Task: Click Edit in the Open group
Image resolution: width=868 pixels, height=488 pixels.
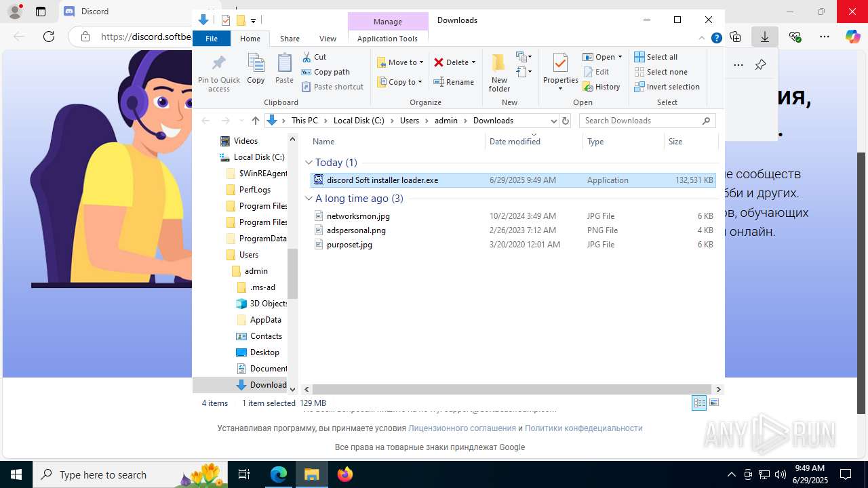Action: click(595, 72)
